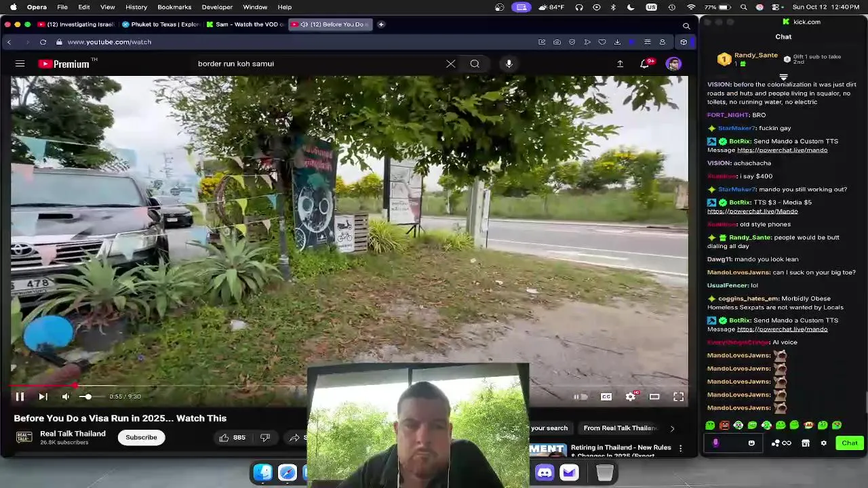The height and width of the screenshot is (488, 868).
Task: Pause the YouTube video
Action: [20, 397]
